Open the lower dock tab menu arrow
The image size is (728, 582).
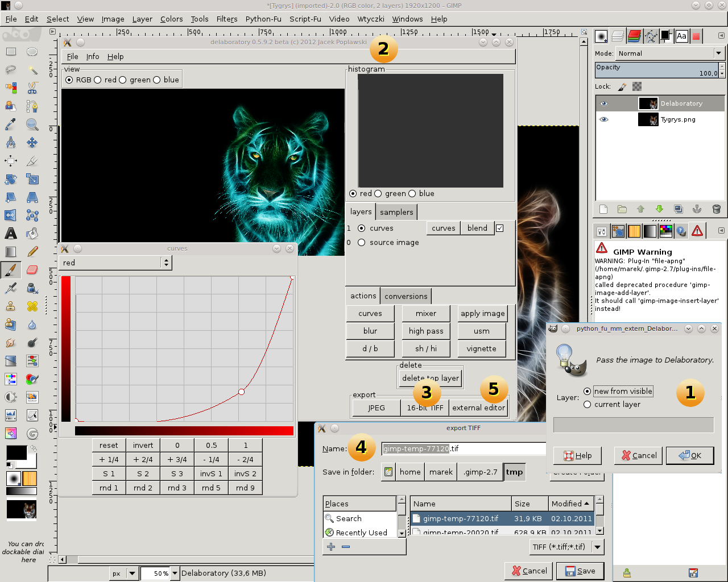click(x=721, y=230)
